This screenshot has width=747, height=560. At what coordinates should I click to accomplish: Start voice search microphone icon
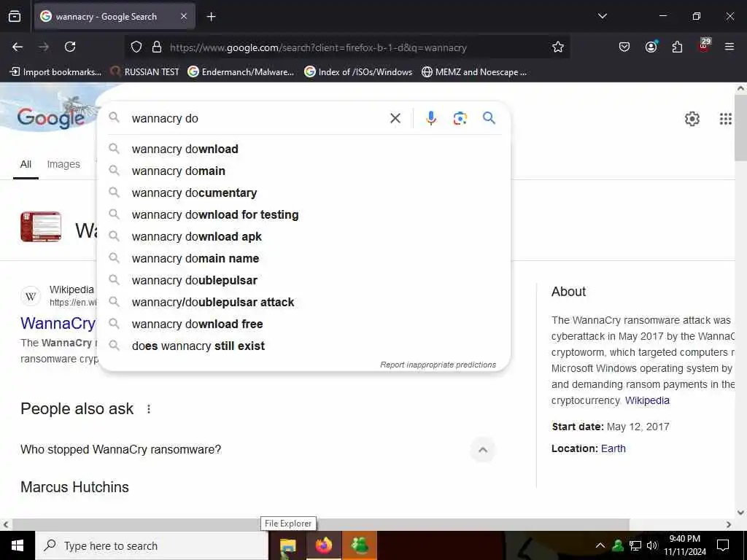430,118
